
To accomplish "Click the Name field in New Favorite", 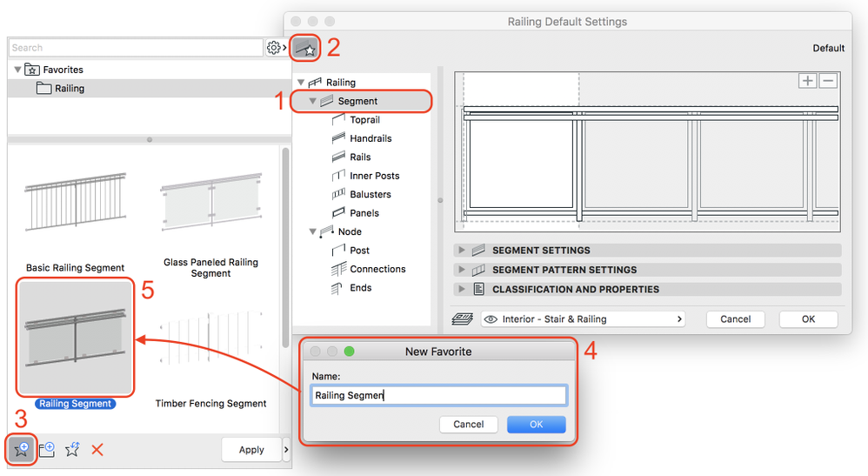I will [438, 396].
